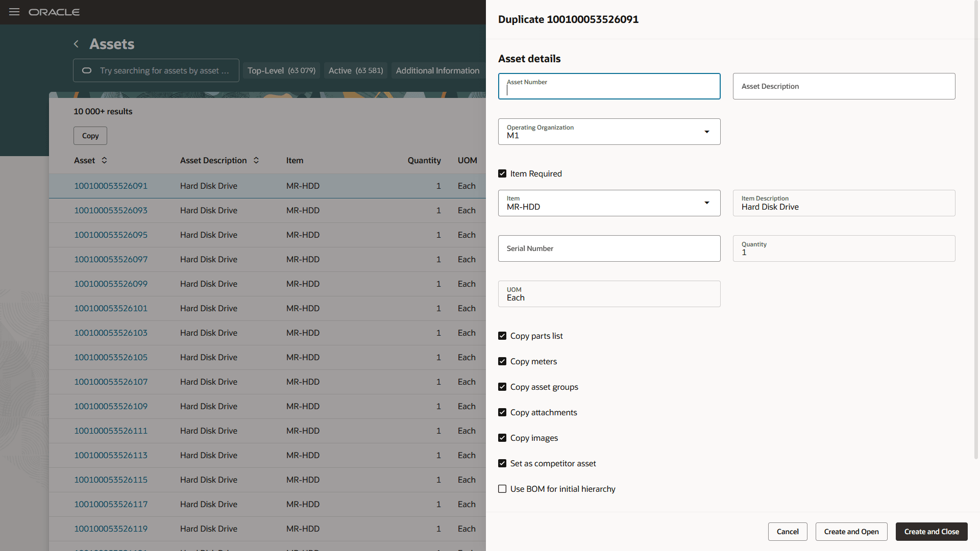The image size is (980, 551).
Task: Open asset link 100100053526115
Action: 111,480
